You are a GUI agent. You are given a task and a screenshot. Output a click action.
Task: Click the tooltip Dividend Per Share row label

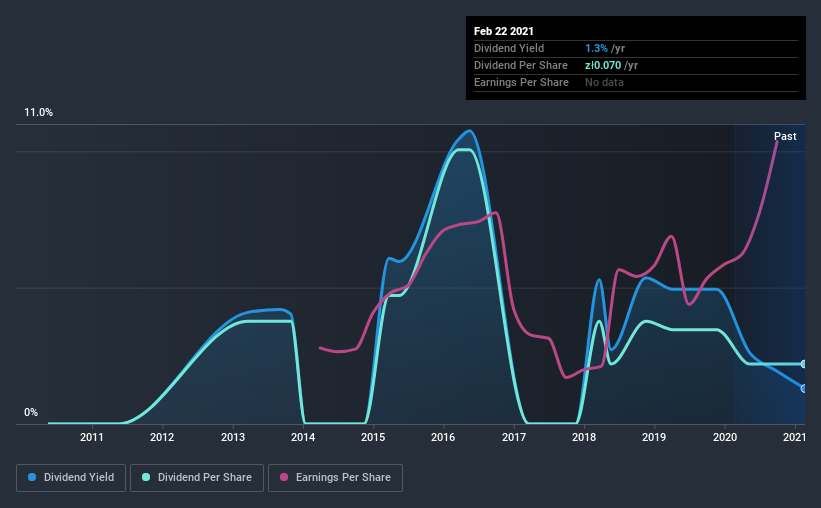click(520, 65)
